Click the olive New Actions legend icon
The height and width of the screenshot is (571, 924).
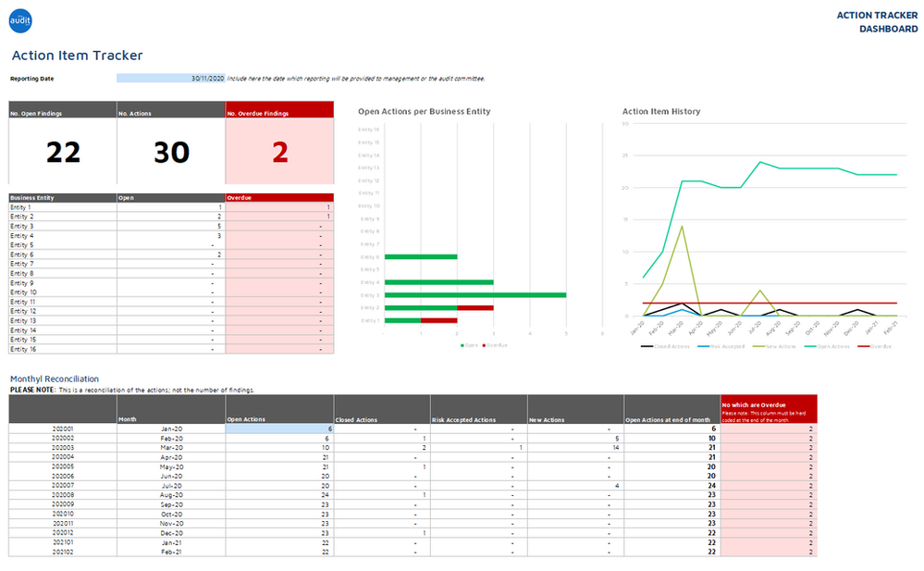tap(759, 345)
